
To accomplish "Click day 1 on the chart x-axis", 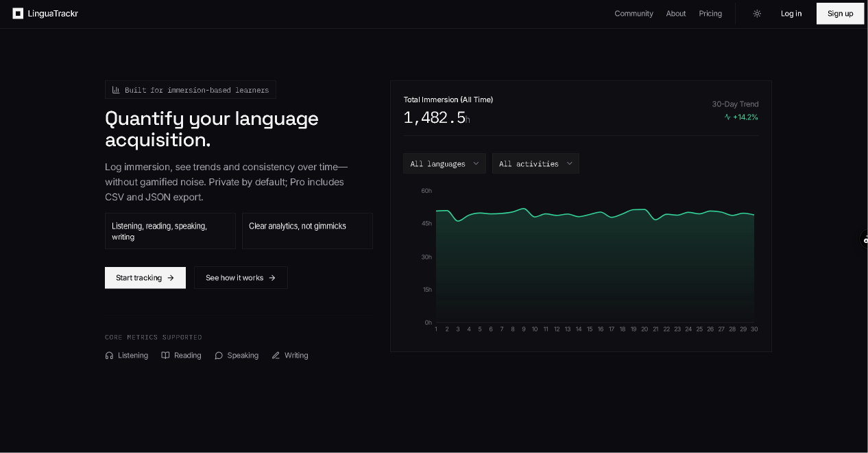I will [x=436, y=329].
